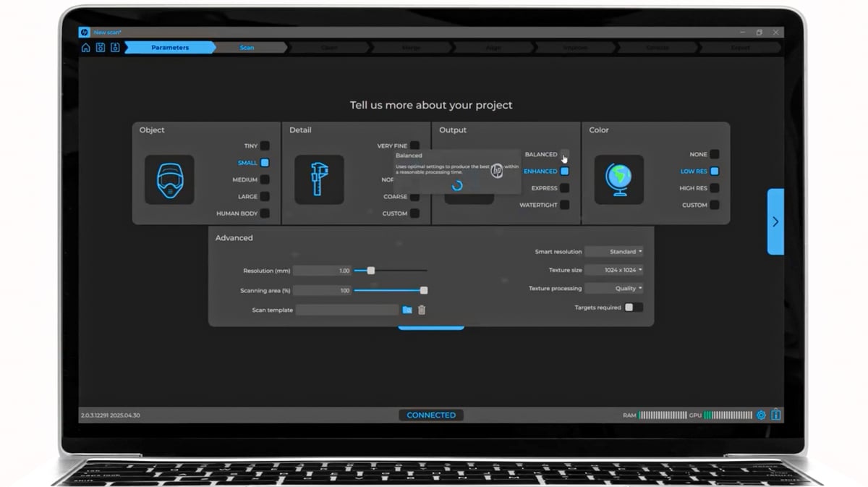Click the globe Color icon

(x=619, y=179)
